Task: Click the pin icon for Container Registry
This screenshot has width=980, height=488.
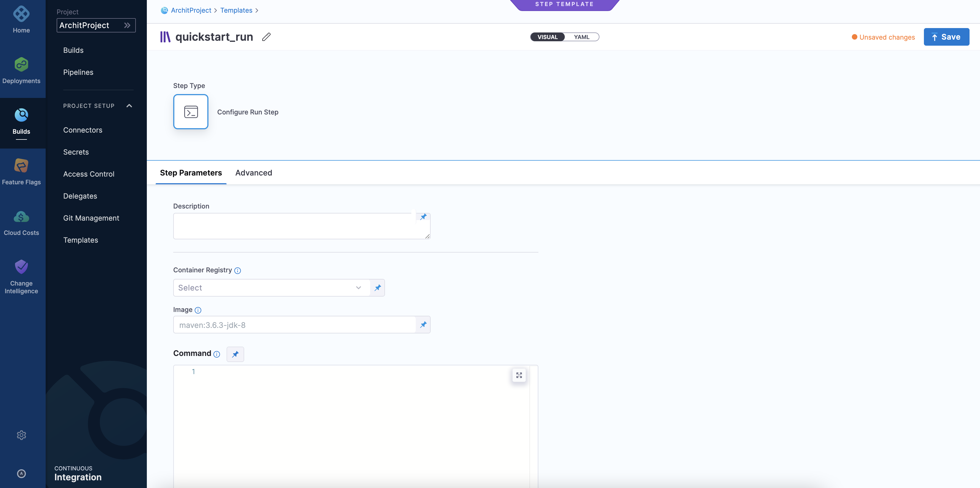Action: [377, 288]
